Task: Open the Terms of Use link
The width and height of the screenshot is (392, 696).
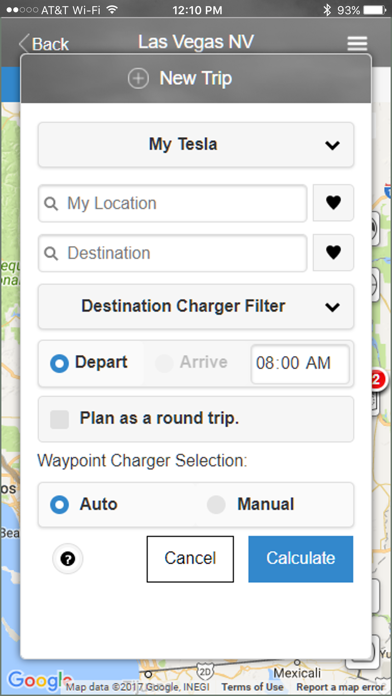Action: [x=253, y=687]
